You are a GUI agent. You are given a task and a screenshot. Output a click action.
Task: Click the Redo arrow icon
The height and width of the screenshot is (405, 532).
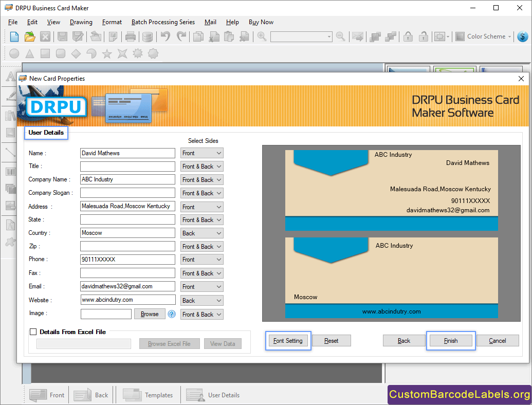click(x=181, y=36)
